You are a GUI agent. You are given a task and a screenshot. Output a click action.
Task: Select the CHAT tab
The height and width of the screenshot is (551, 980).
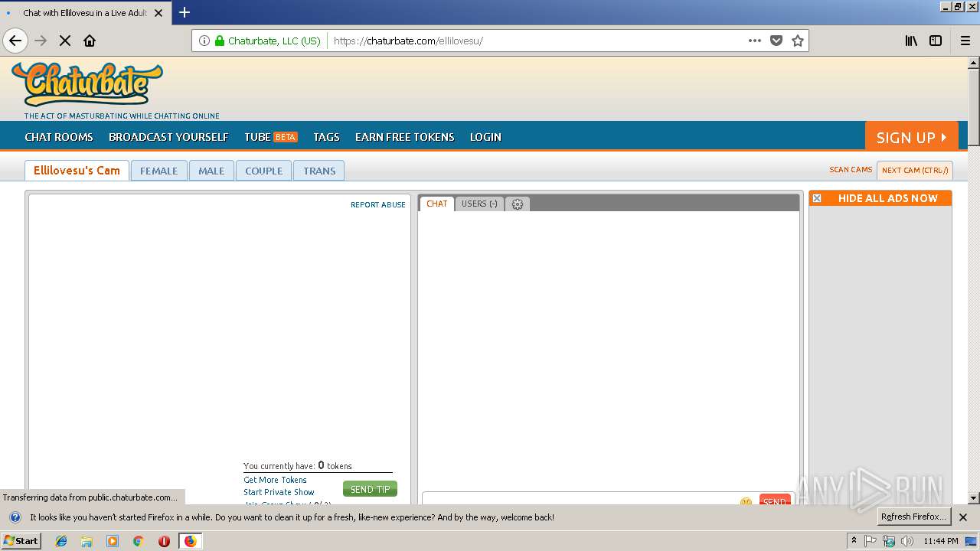(437, 204)
